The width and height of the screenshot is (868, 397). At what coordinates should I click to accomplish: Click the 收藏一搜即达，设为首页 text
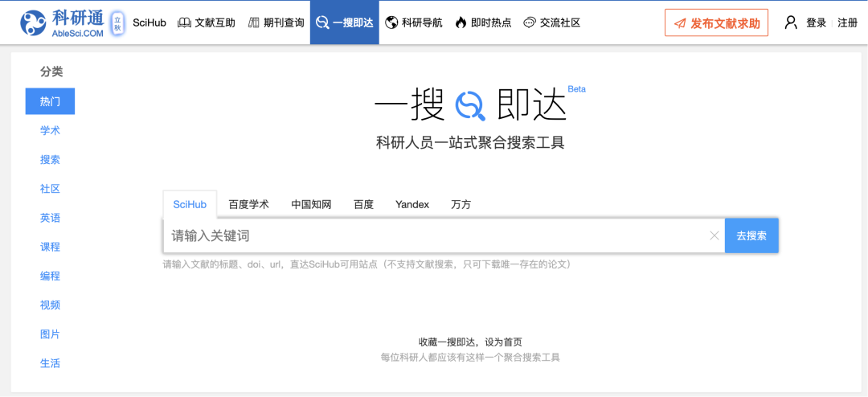470,342
